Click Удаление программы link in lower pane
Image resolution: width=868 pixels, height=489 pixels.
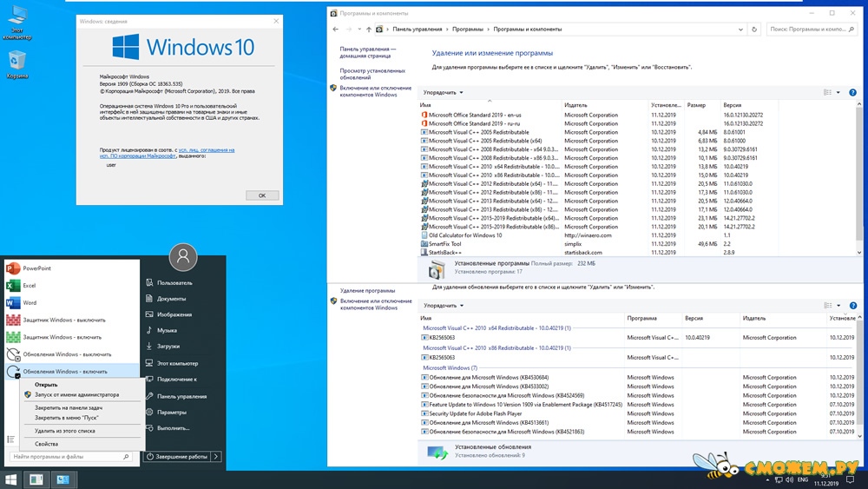coord(367,290)
